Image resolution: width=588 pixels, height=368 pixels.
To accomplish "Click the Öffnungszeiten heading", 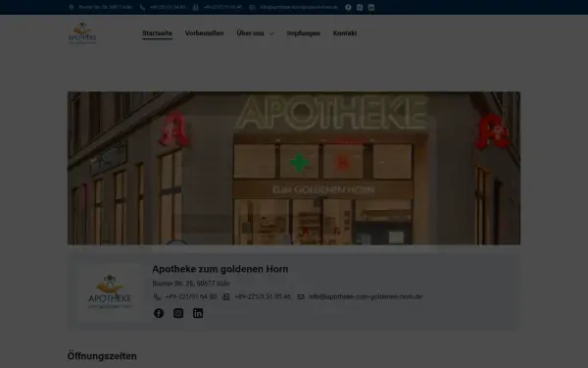I will [102, 356].
